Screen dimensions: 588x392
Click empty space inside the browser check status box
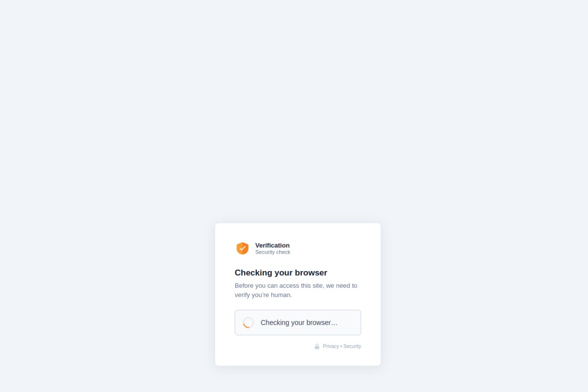pyautogui.click(x=349, y=323)
